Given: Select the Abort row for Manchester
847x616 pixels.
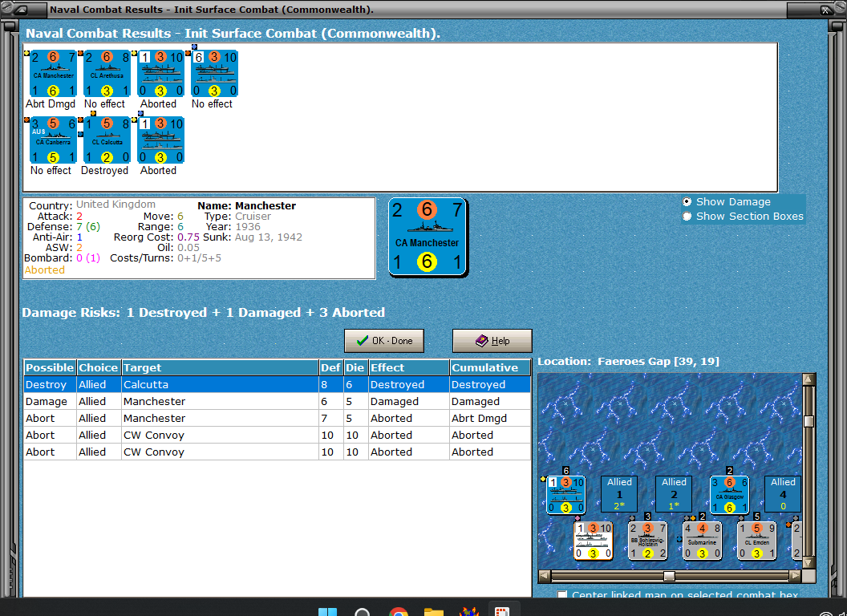Looking at the screenshot, I should tap(277, 418).
